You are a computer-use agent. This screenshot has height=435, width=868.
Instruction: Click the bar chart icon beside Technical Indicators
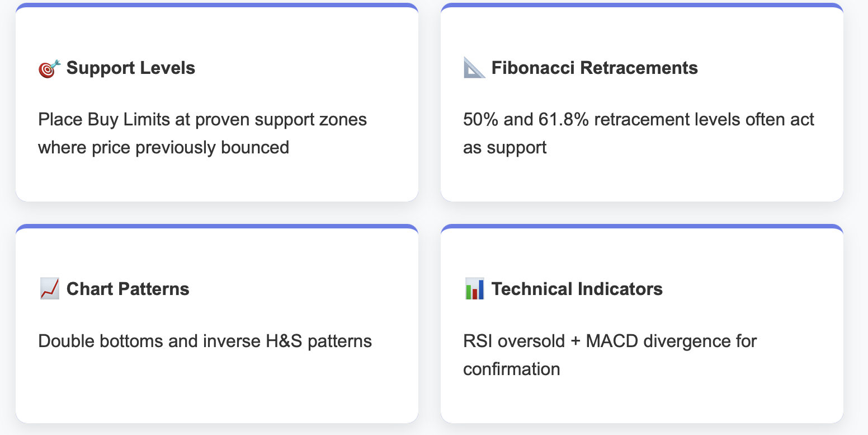click(475, 289)
